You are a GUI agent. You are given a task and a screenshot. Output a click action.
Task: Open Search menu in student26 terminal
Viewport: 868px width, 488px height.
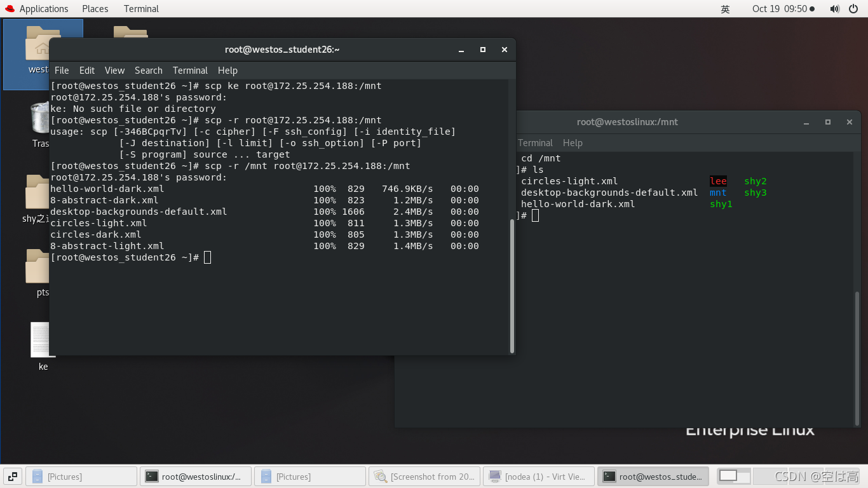pyautogui.click(x=149, y=71)
